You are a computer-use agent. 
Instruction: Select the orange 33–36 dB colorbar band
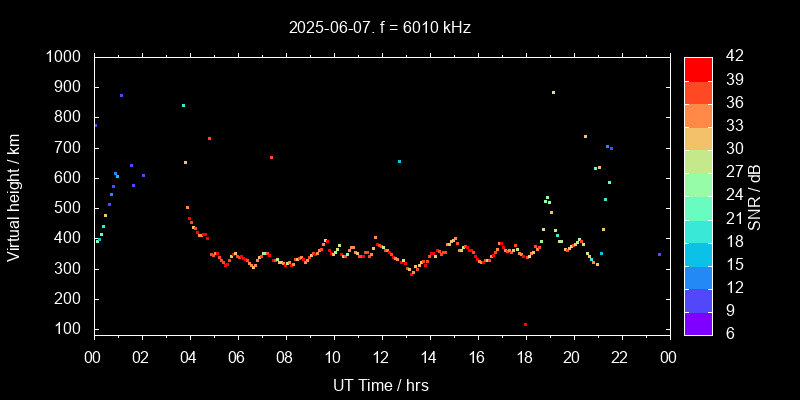click(x=698, y=115)
